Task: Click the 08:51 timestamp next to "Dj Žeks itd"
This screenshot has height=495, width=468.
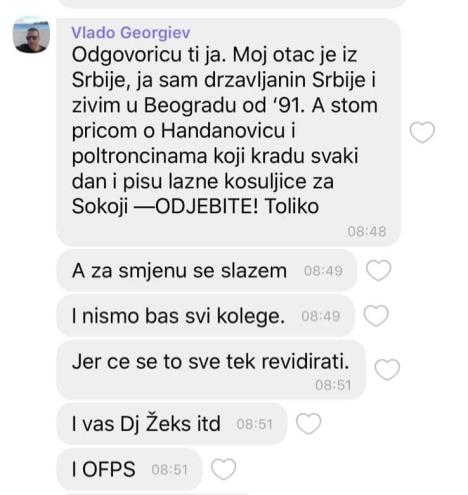Action: 255,424
